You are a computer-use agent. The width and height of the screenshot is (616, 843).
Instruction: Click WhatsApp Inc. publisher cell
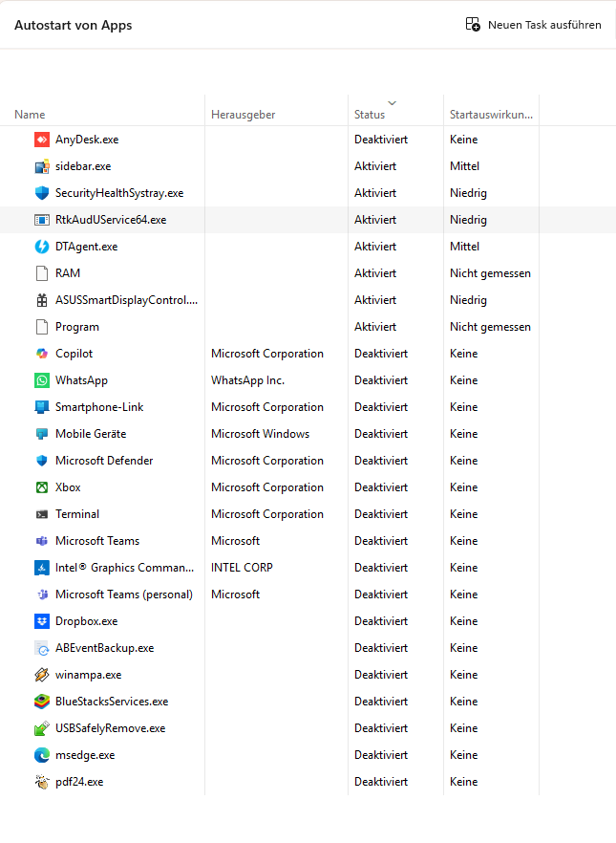[247, 380]
